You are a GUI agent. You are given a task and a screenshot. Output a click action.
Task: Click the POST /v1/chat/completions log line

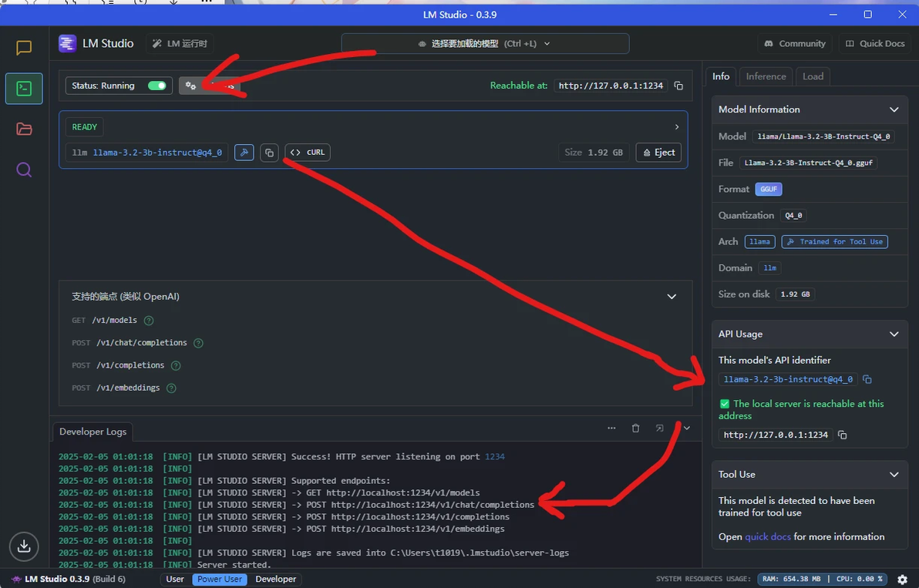point(296,505)
